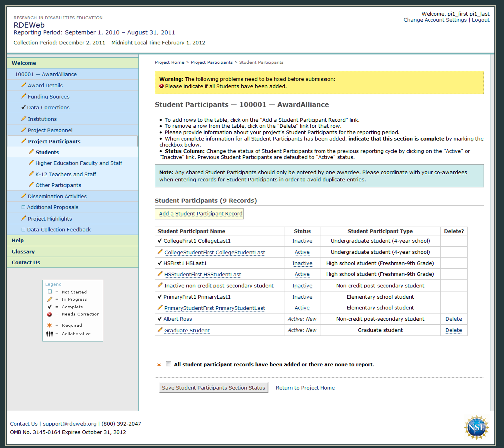
Task: Open Higher Education Faculty and Staff page
Action: click(78, 163)
